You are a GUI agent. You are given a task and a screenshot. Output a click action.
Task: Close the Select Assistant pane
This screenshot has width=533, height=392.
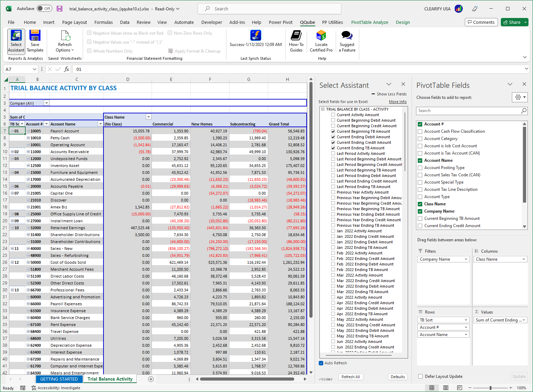click(x=403, y=84)
